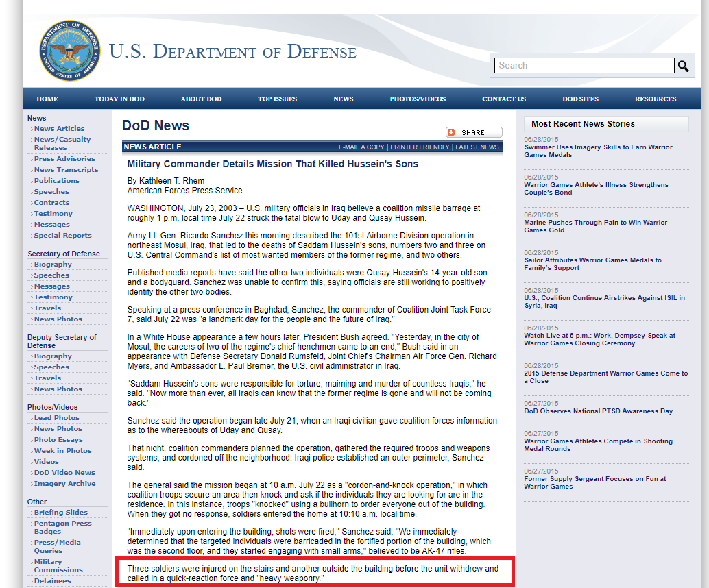Open Military Commissions sidebar link
Screen dimensions: 709x588
coord(58,566)
